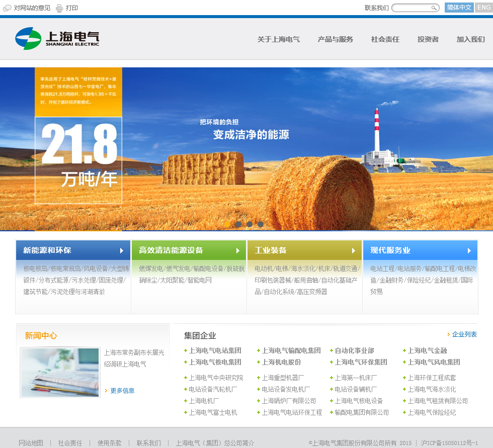Open 上海电气租赁有限公司 company link
Image resolution: width=493 pixels, height=448 pixels.
point(438,401)
